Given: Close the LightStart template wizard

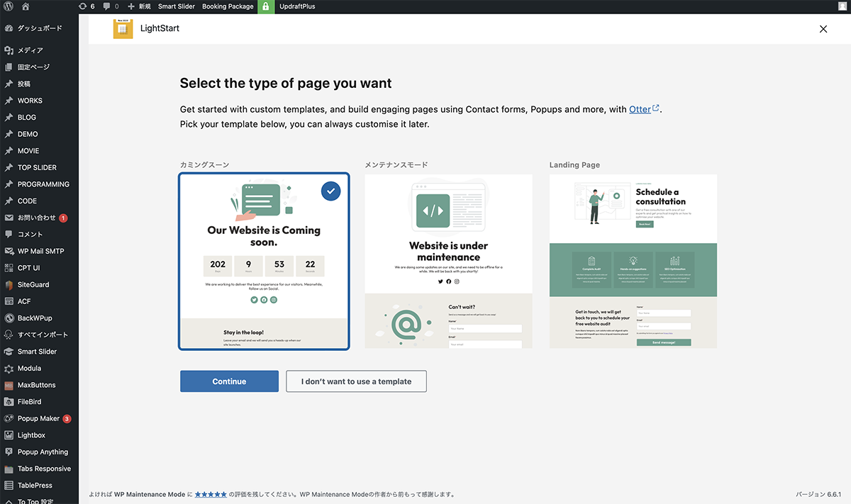Looking at the screenshot, I should pyautogui.click(x=823, y=29).
